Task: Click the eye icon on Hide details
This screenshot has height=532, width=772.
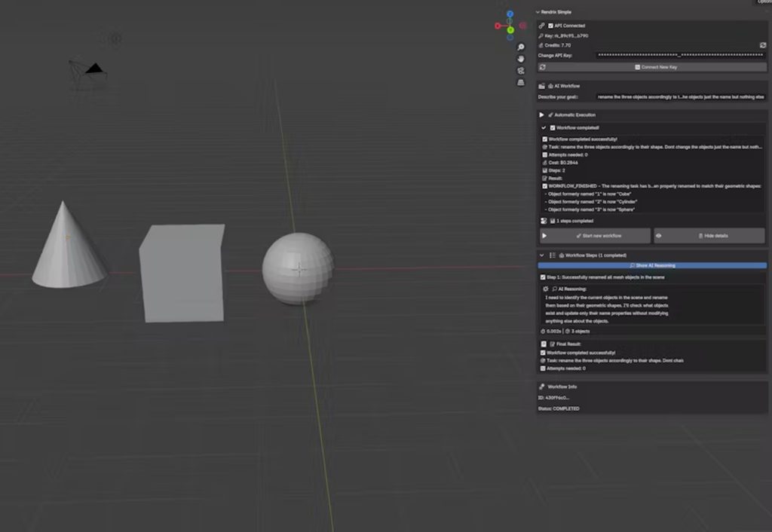Action: (659, 236)
